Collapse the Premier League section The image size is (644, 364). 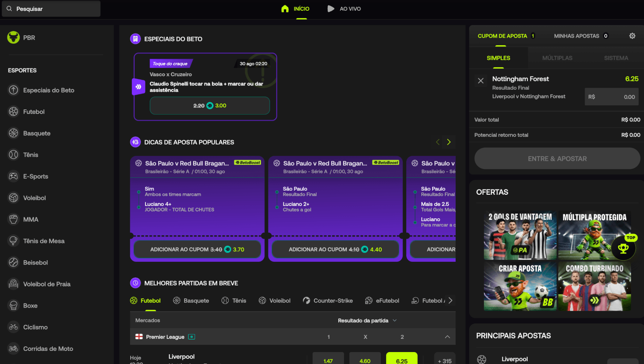pos(447,337)
